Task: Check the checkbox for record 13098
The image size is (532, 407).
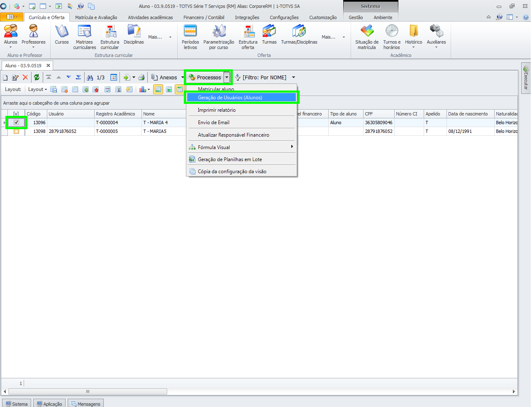Action: pos(16,131)
